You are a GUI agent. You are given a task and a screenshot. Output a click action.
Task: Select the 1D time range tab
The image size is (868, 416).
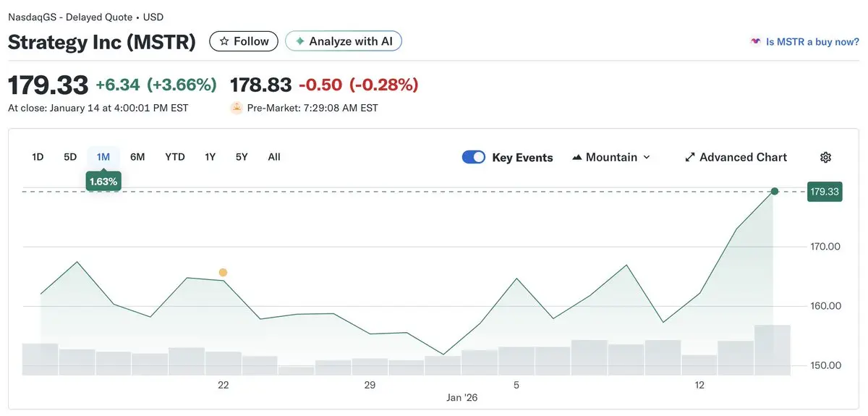[38, 157]
